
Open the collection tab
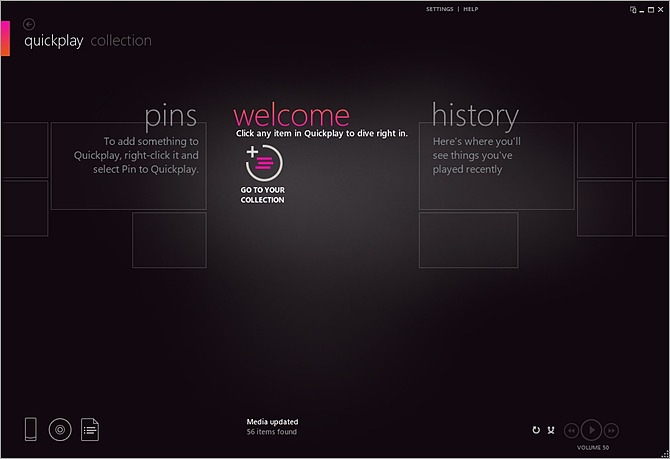[x=121, y=41]
